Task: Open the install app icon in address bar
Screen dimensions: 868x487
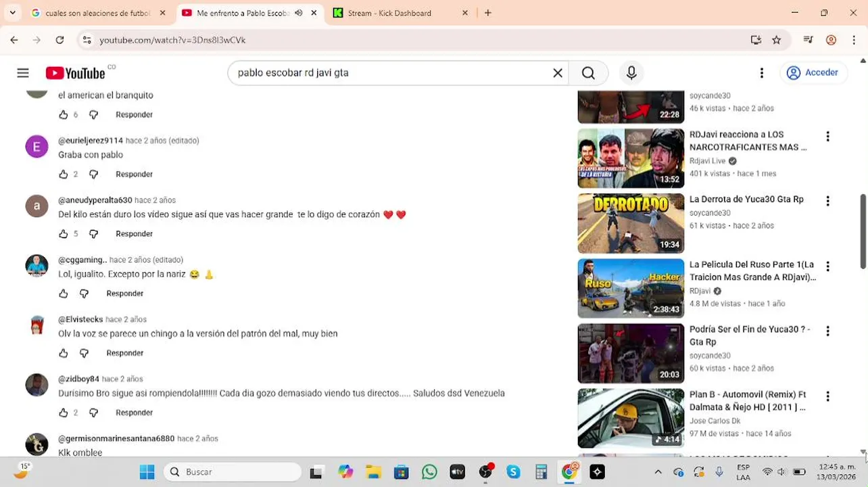Action: coord(756,40)
